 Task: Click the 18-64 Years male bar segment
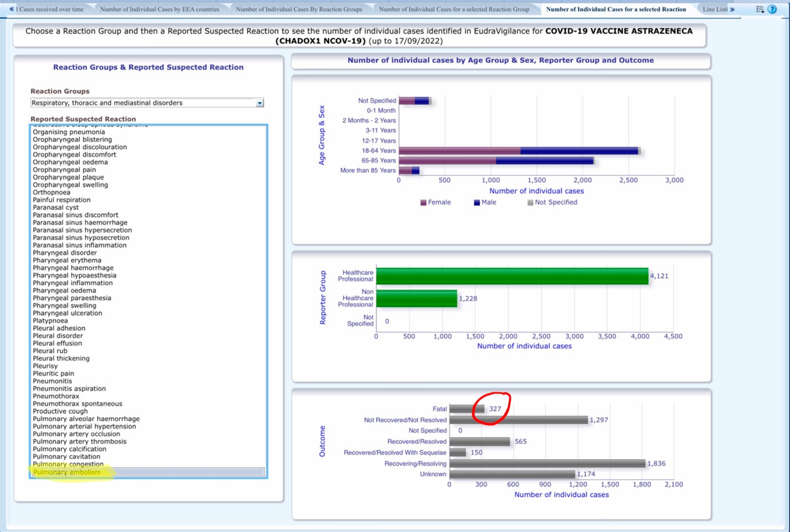(x=579, y=151)
